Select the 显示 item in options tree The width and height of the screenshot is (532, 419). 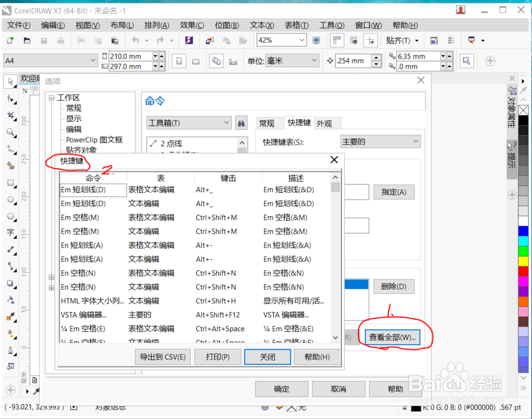click(73, 119)
